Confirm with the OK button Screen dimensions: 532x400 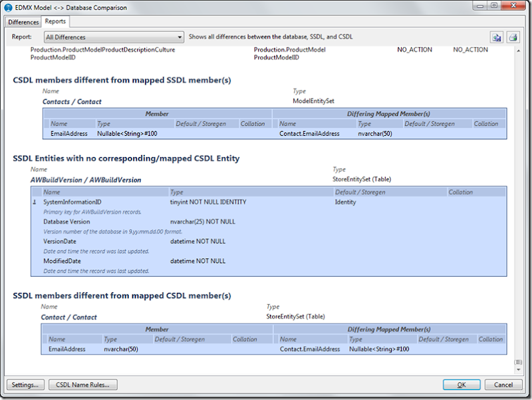462,385
